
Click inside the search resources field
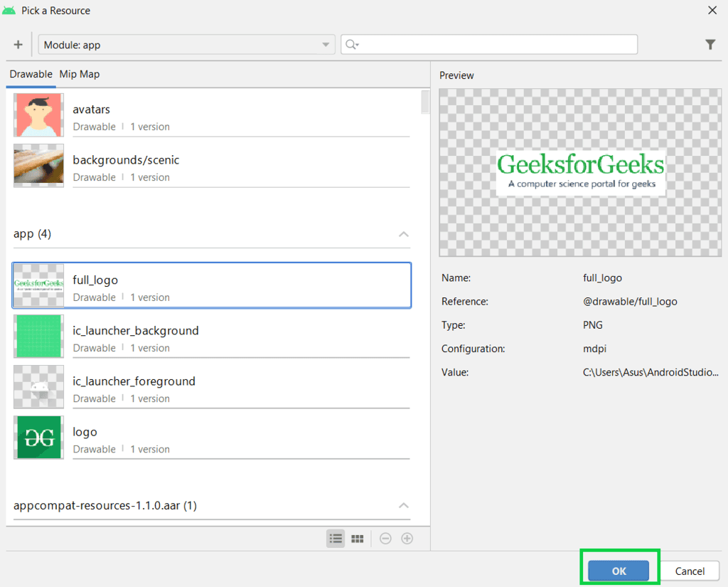click(491, 44)
